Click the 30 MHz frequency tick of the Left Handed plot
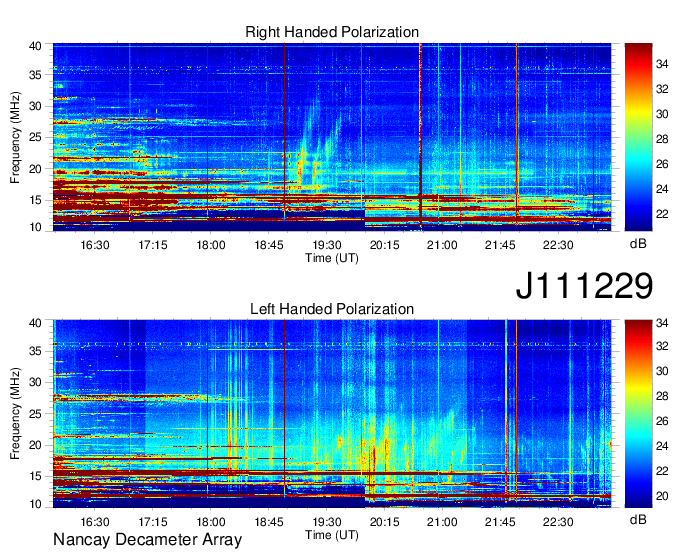 [x=35, y=382]
